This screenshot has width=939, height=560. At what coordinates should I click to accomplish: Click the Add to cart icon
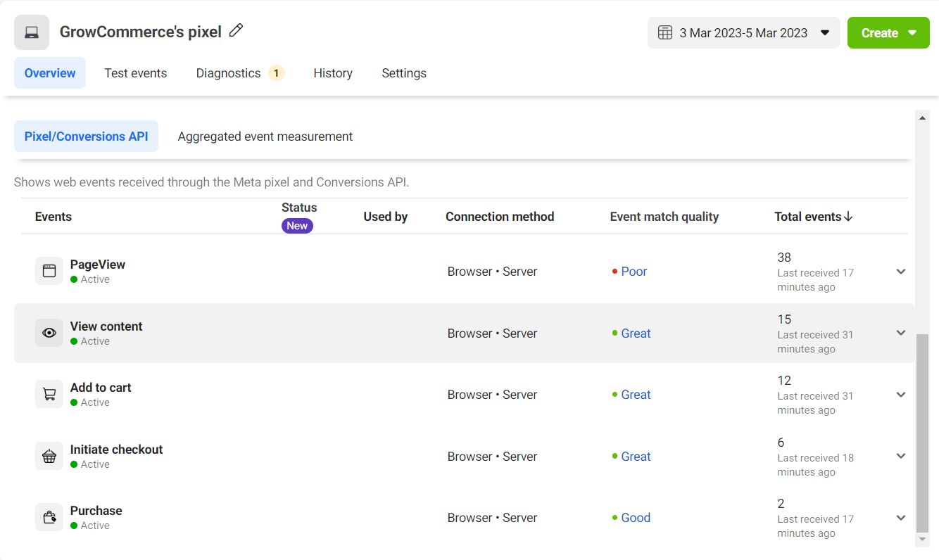click(x=49, y=394)
